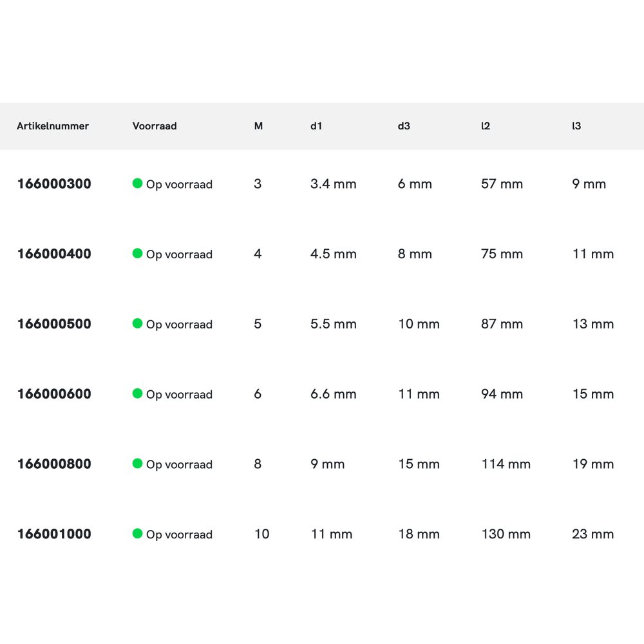Click the M column header
The height and width of the screenshot is (644, 644).
(x=258, y=126)
